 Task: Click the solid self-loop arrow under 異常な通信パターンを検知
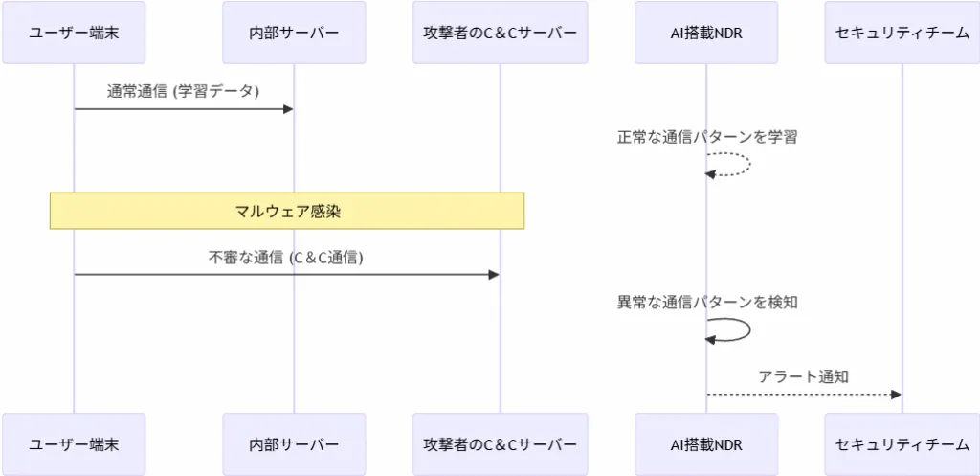tap(728, 329)
